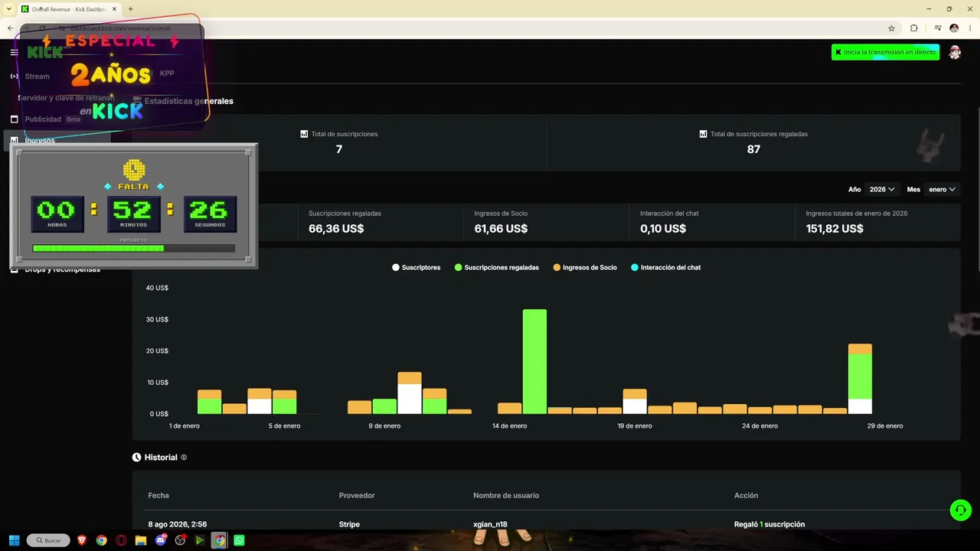Viewport: 980px width, 551px height.
Task: Open the first Chrome taskbar icon
Action: pyautogui.click(x=102, y=540)
